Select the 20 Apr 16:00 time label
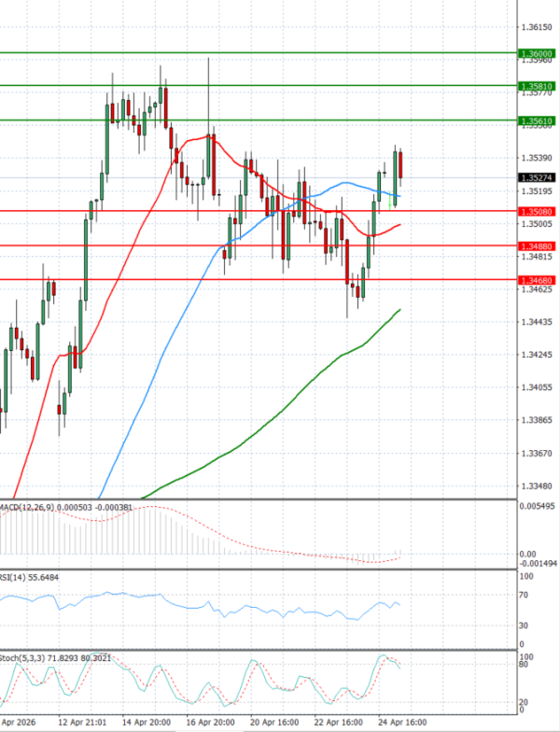 274,723
